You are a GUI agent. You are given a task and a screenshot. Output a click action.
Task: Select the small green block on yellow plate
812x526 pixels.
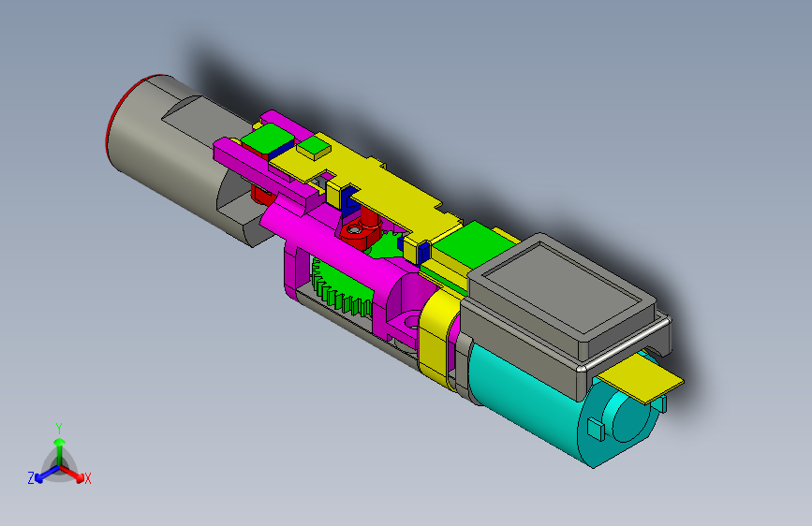click(x=314, y=148)
